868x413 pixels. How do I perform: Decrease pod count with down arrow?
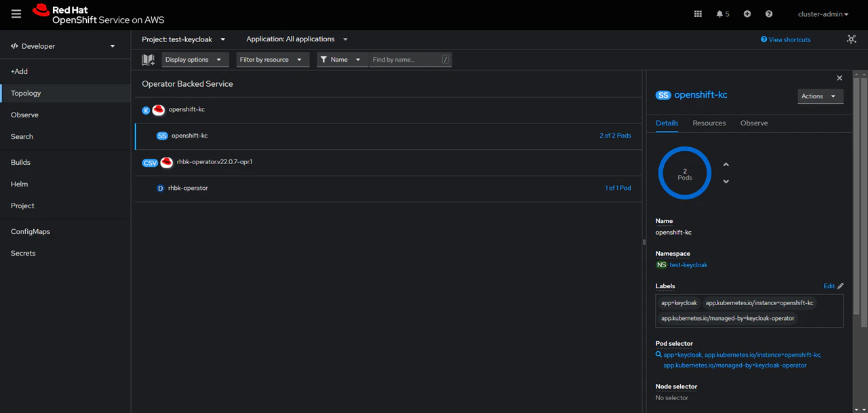726,181
